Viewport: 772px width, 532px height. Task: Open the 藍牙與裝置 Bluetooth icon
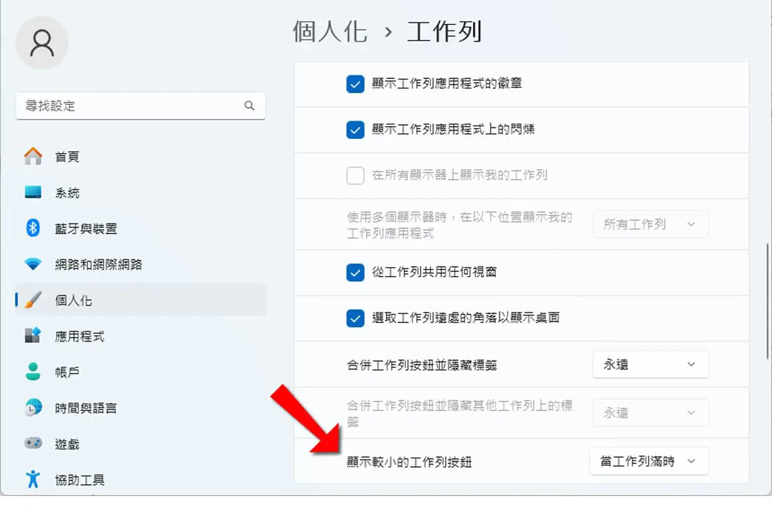(x=33, y=228)
